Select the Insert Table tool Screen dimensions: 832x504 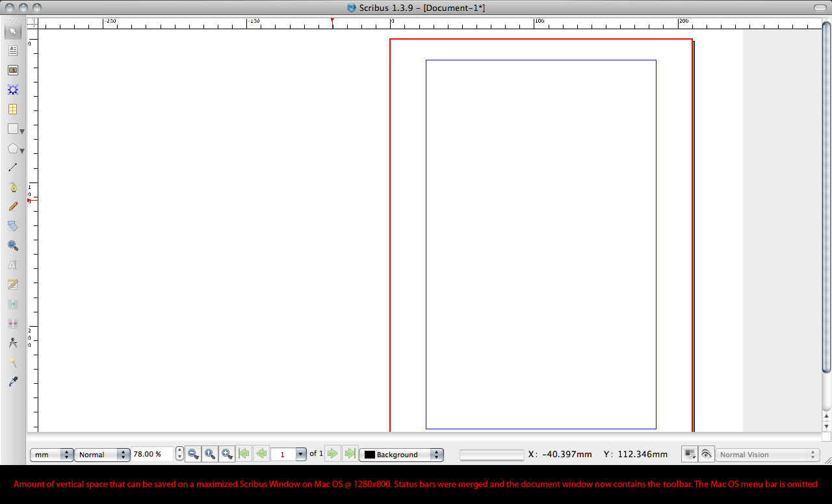pos(13,109)
